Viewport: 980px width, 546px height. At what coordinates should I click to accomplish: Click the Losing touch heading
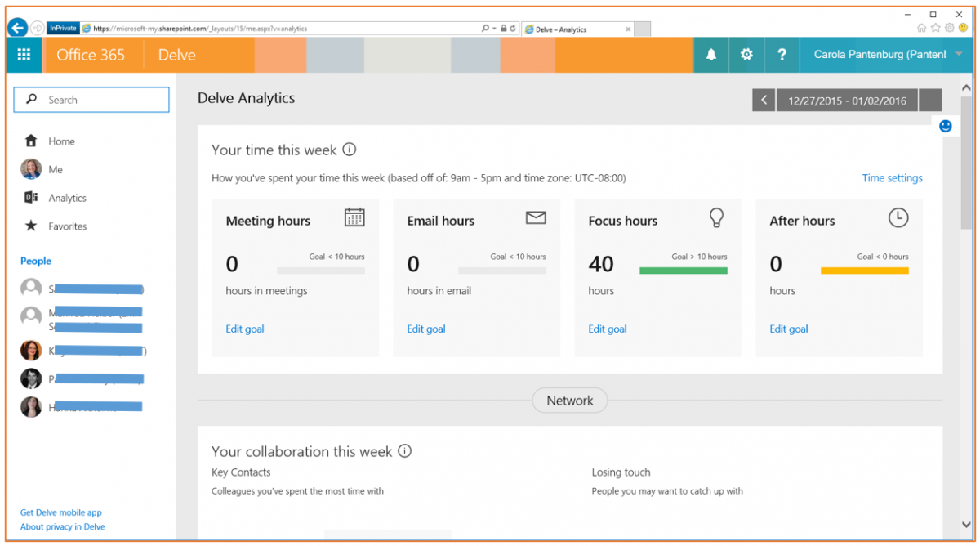[x=621, y=472]
